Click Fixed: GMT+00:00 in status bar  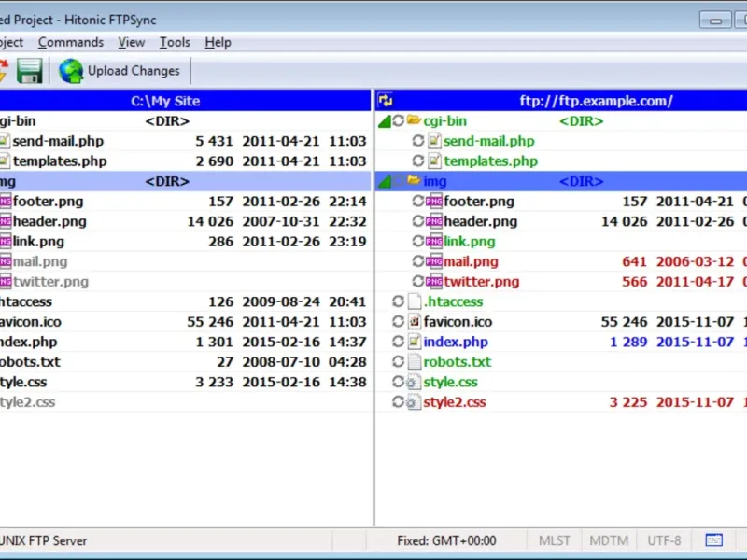[x=446, y=540]
